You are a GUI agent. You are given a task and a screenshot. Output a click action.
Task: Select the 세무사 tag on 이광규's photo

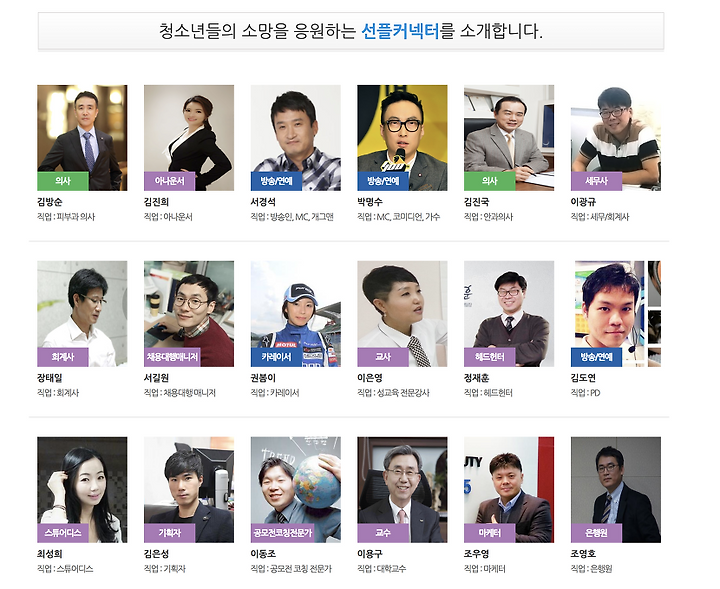[x=596, y=181]
